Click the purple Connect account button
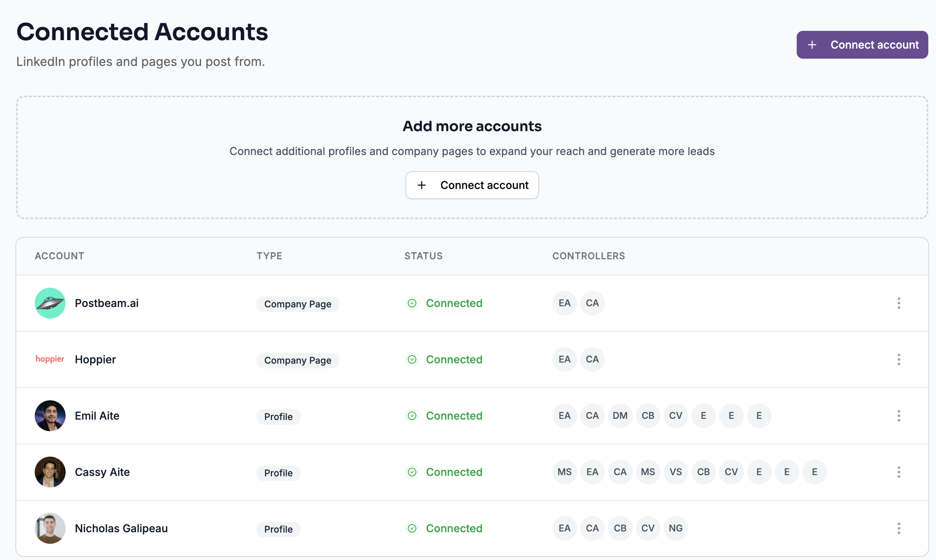 pos(862,44)
